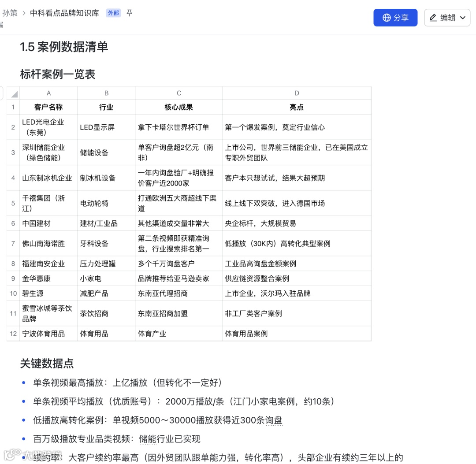Click the heading 关键数据点

pyautogui.click(x=47, y=363)
